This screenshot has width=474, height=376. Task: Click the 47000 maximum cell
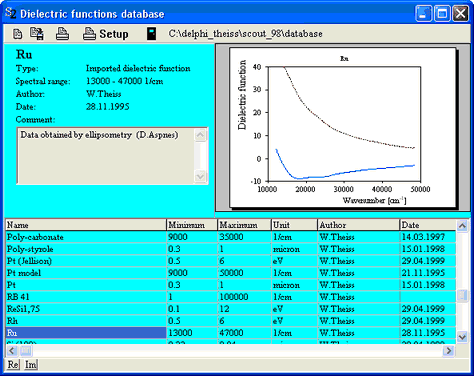pos(244,333)
